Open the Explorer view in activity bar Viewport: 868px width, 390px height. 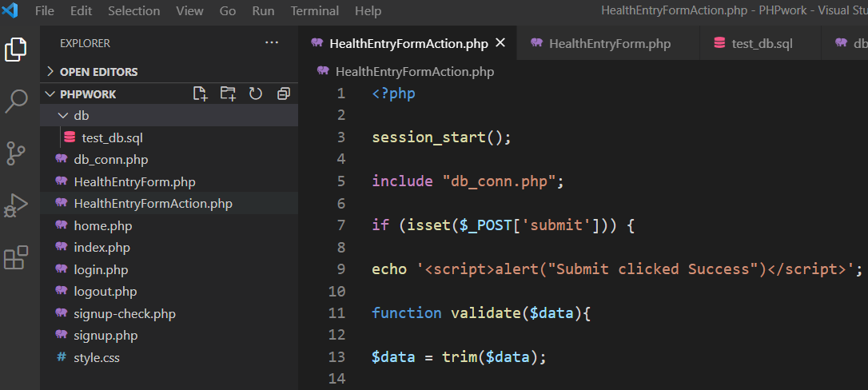coord(16,50)
